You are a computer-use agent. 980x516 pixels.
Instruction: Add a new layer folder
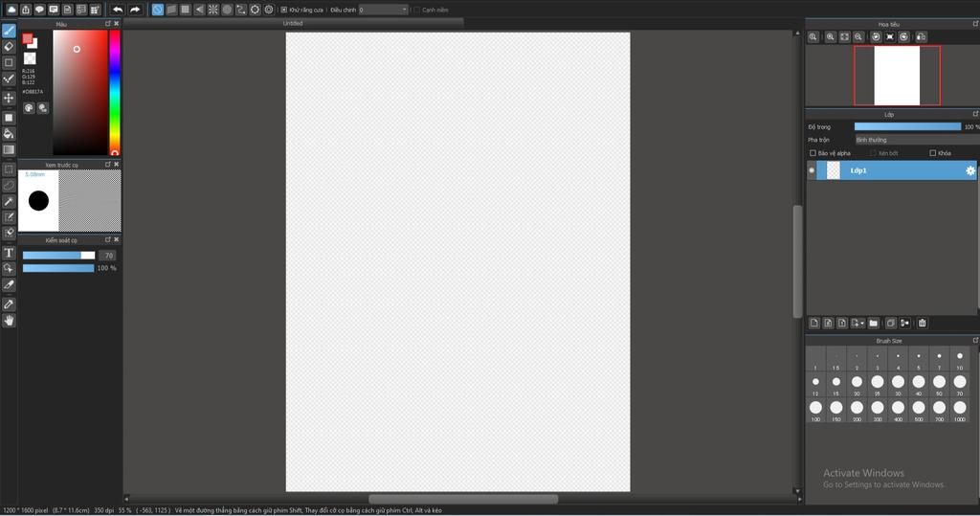[874, 323]
